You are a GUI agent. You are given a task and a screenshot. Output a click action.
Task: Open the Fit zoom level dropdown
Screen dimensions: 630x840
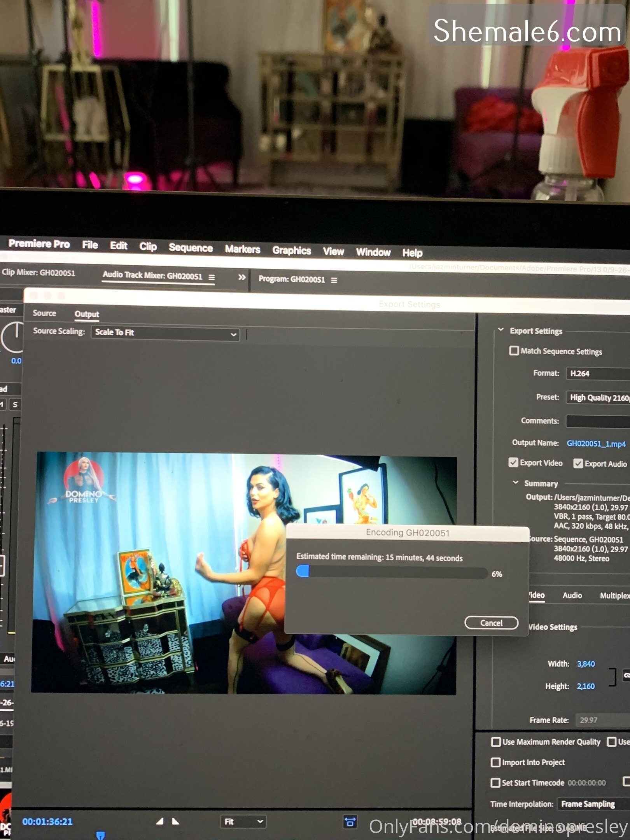[x=243, y=821]
